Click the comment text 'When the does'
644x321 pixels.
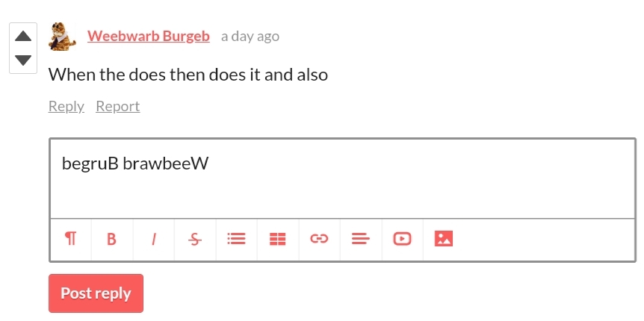tap(109, 75)
